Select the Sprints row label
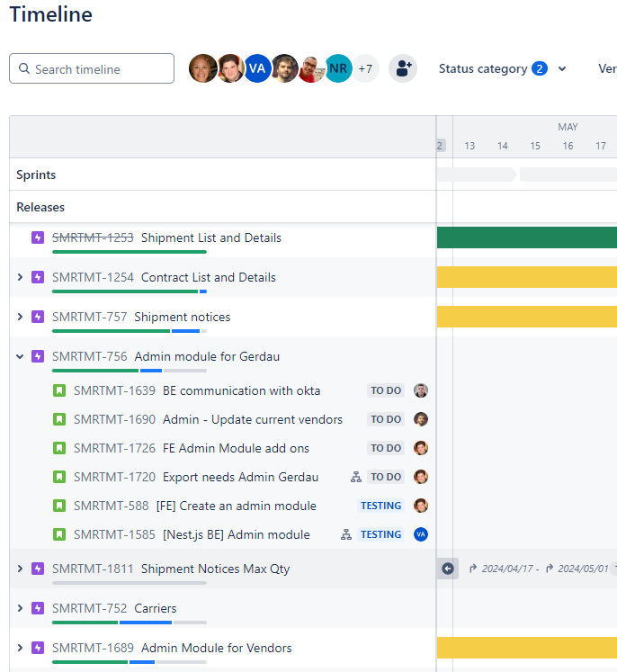The image size is (617, 672). 36,175
